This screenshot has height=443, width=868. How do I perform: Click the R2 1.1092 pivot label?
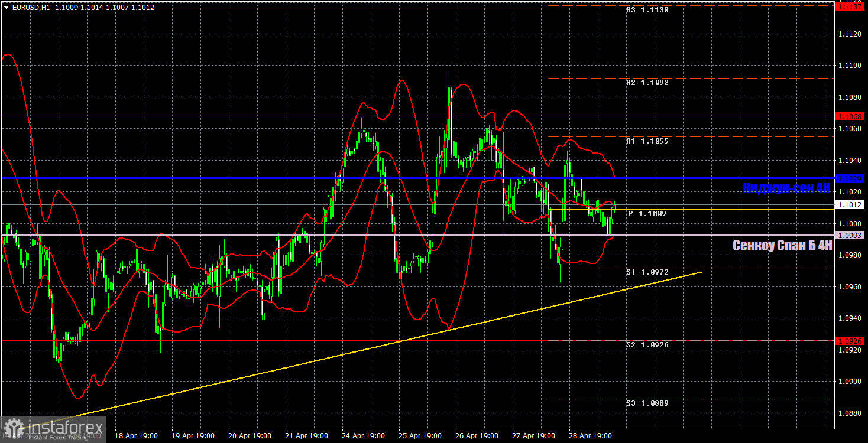(x=647, y=83)
